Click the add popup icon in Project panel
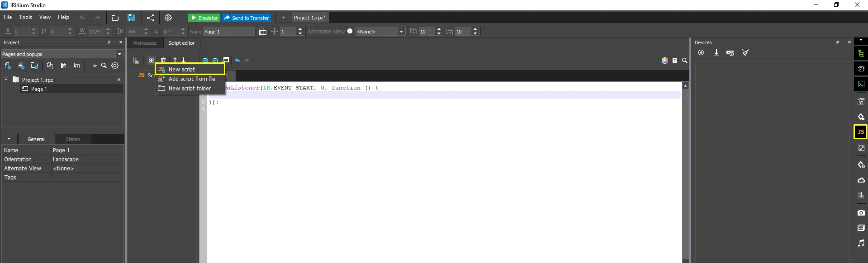Viewport: 868px width, 263px height. (x=21, y=66)
